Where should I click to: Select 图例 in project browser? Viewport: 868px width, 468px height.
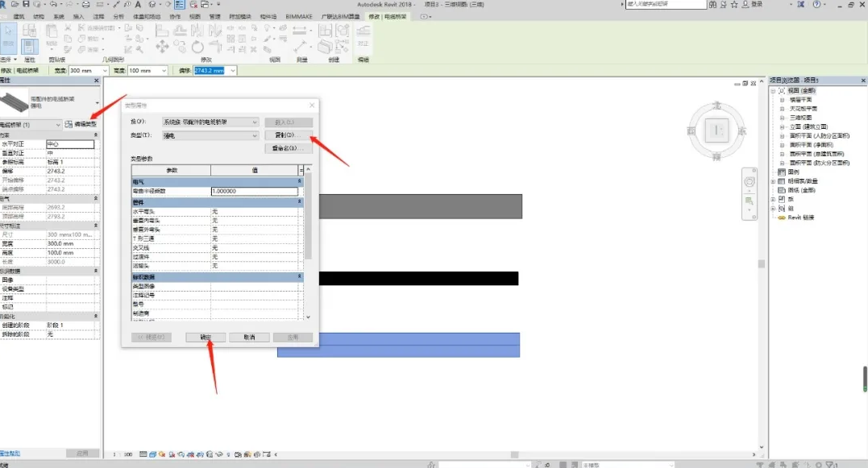793,172
